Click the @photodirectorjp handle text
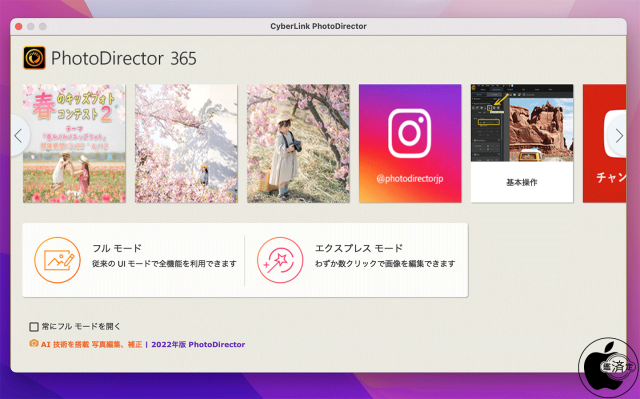Screen dimensions: 640x399 click(410, 179)
